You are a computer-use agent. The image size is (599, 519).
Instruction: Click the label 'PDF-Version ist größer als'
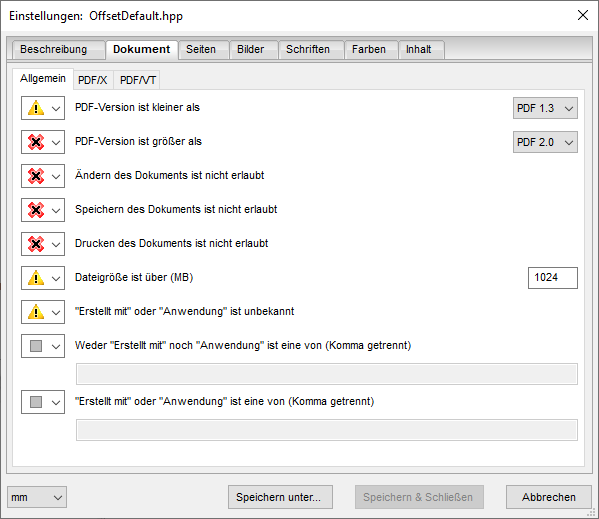(x=138, y=141)
